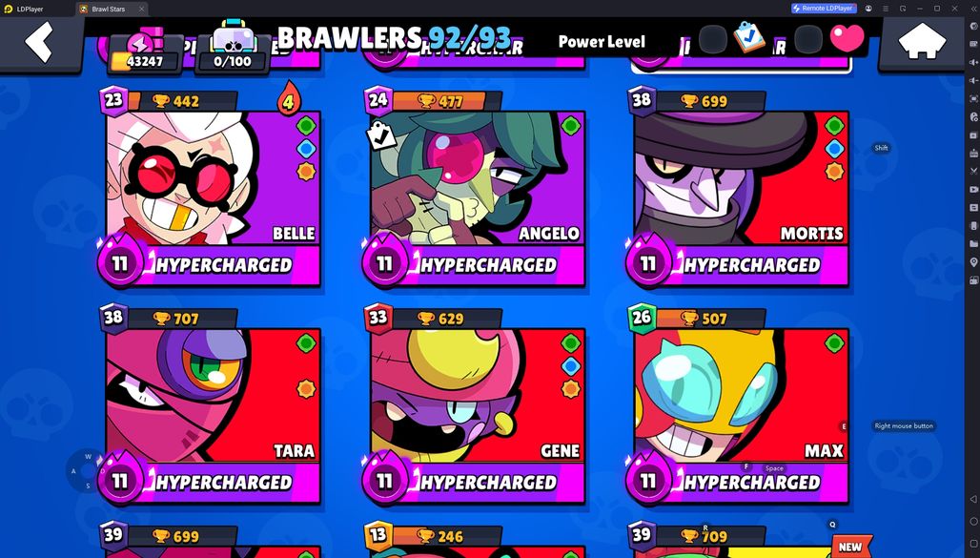Tap the 43247 power points counter
Image resolution: width=980 pixels, height=558 pixels.
[145, 52]
